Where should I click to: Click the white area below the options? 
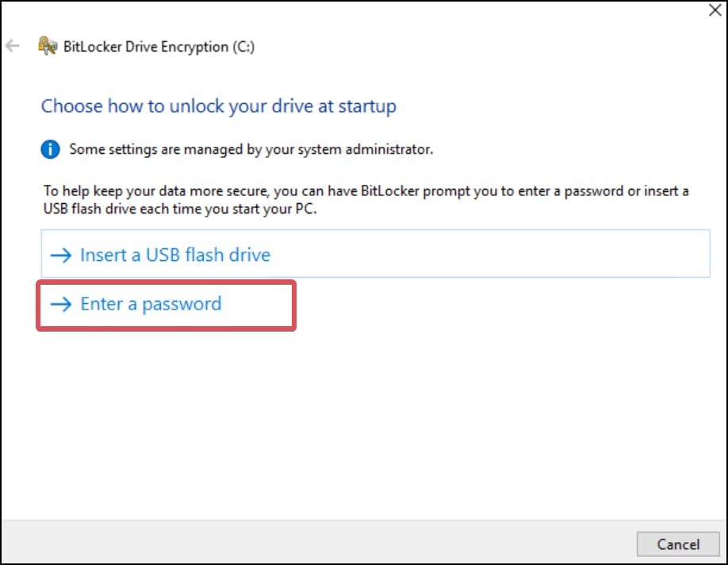364,418
